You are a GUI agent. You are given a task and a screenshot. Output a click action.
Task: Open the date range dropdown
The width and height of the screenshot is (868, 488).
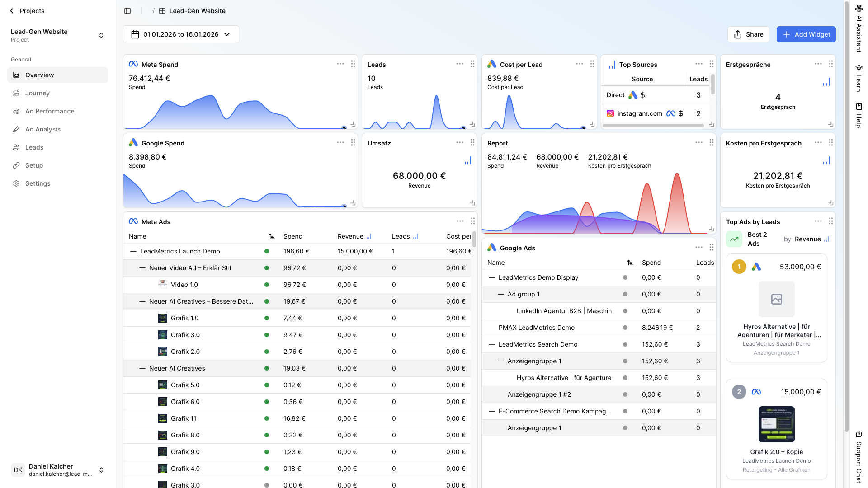(181, 34)
